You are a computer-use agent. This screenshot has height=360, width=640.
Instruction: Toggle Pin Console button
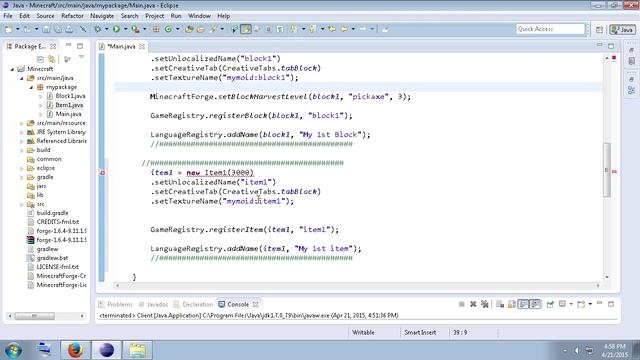[x=550, y=304]
